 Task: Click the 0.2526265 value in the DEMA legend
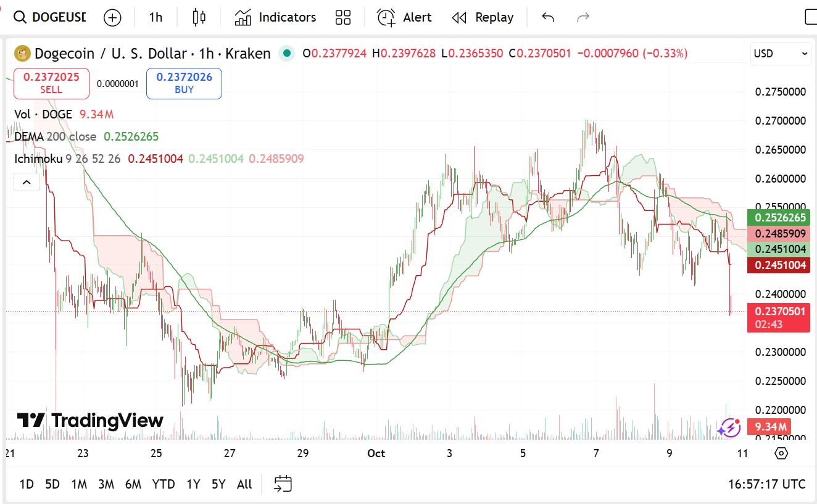click(x=131, y=136)
